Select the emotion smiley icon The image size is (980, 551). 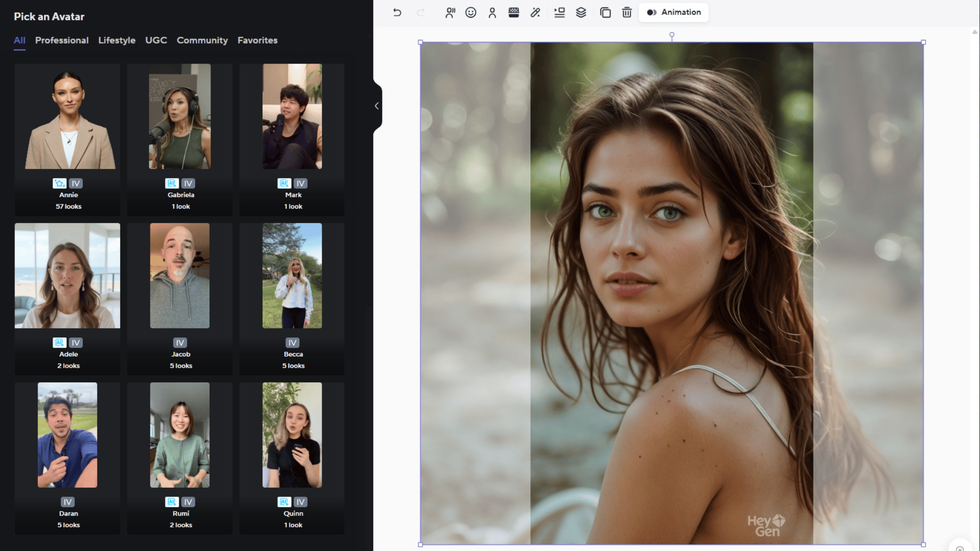470,13
